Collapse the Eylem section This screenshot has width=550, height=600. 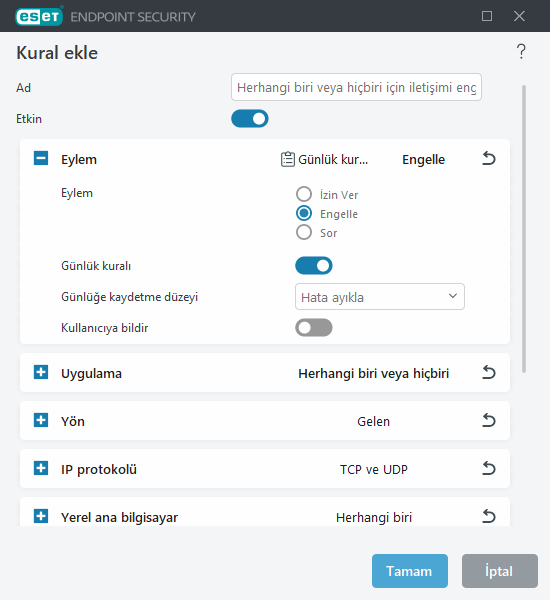(41, 158)
